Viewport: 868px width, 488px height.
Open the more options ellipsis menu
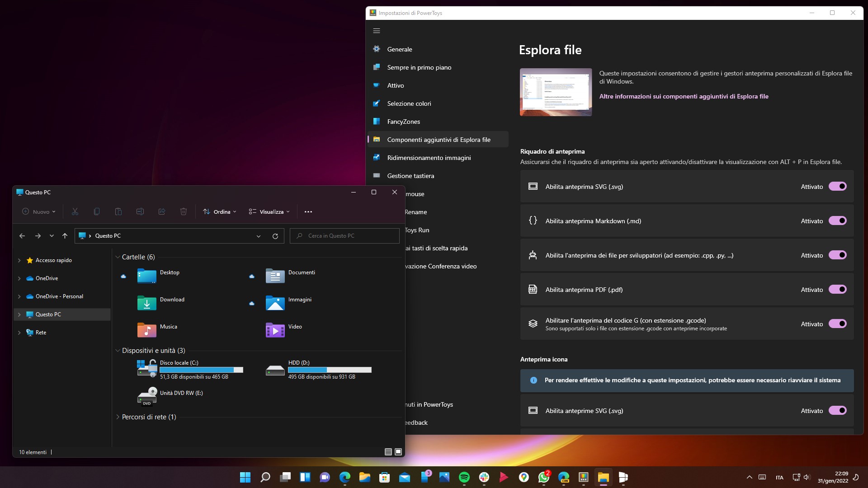tap(308, 211)
